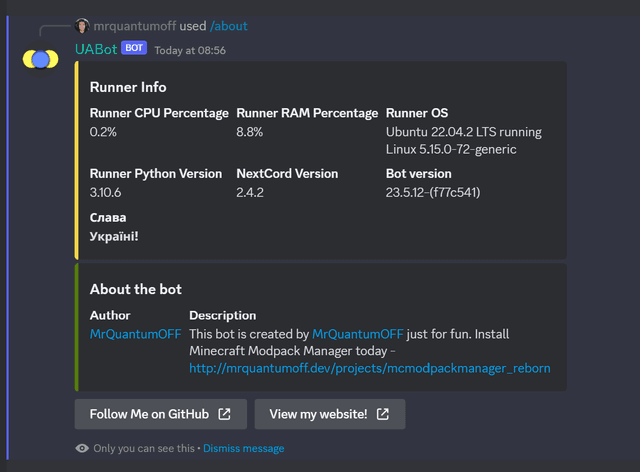This screenshot has height=472, width=640.
Task: Click the eye icon beside Only you can see this
Action: (x=82, y=449)
